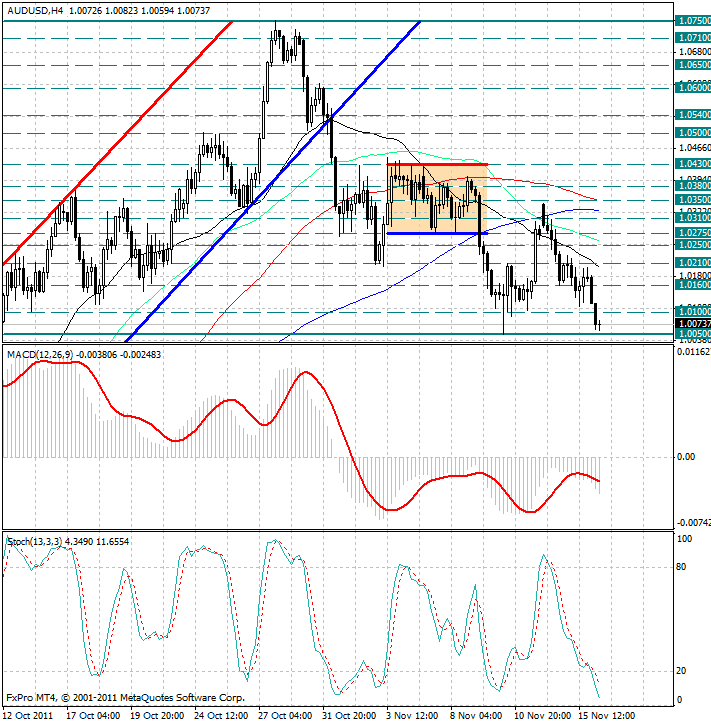Viewport: 711px width, 723px height.
Task: Select the 1.07100 price level label
Action: click(x=693, y=37)
